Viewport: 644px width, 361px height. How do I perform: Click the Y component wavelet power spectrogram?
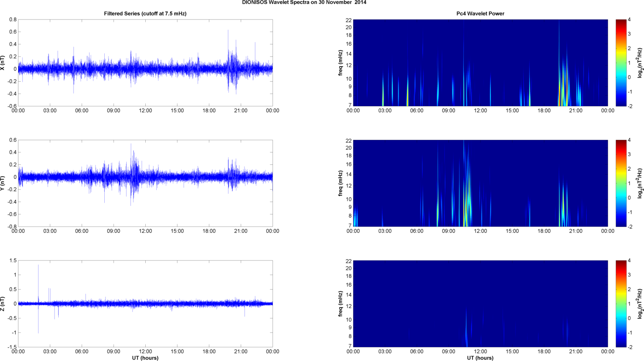[480, 183]
